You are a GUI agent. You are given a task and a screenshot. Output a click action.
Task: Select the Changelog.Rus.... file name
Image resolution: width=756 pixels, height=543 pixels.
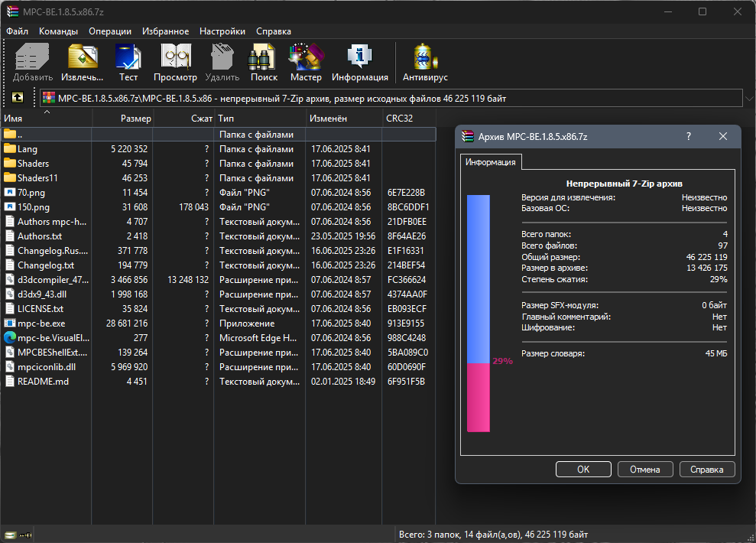point(53,251)
